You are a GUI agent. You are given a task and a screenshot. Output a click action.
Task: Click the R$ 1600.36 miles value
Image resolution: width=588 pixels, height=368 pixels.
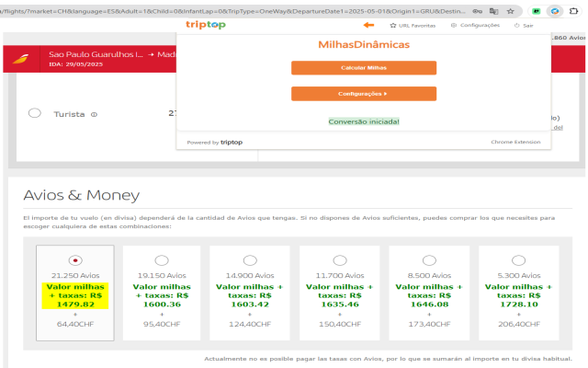click(162, 295)
